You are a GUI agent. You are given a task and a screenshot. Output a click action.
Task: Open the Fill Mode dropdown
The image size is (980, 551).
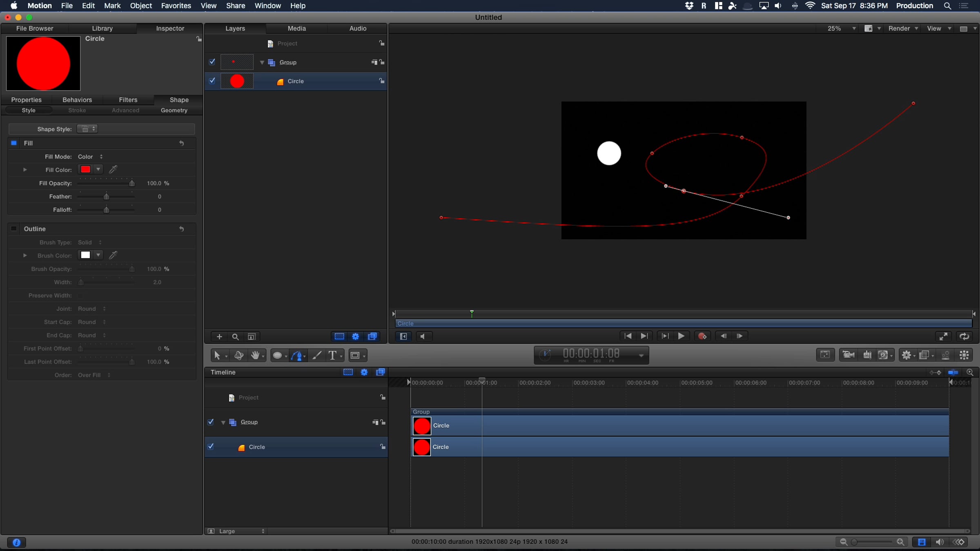point(91,157)
